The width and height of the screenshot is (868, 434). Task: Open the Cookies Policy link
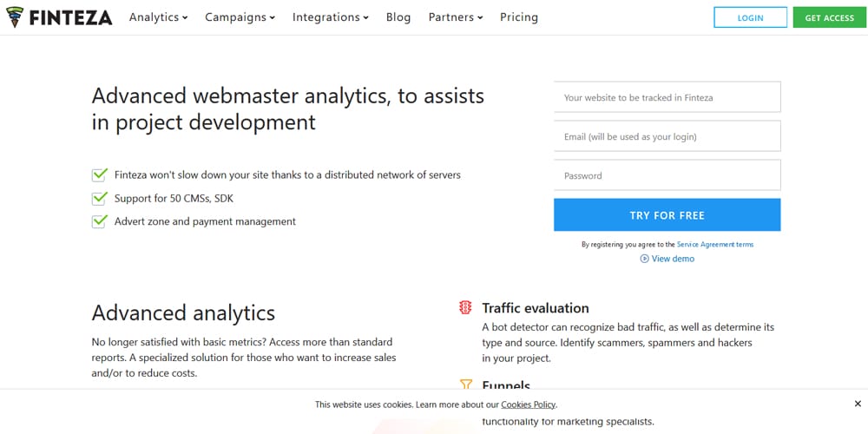pyautogui.click(x=528, y=404)
